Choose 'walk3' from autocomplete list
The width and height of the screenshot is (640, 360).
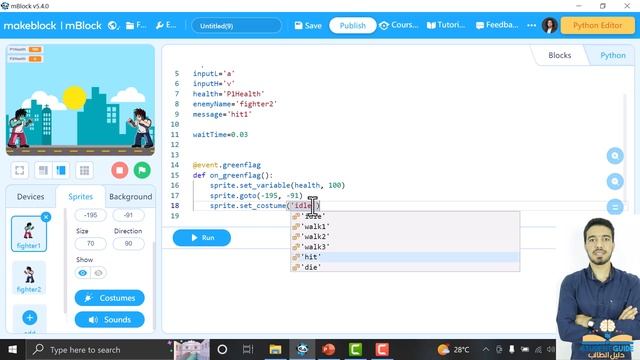(405, 247)
